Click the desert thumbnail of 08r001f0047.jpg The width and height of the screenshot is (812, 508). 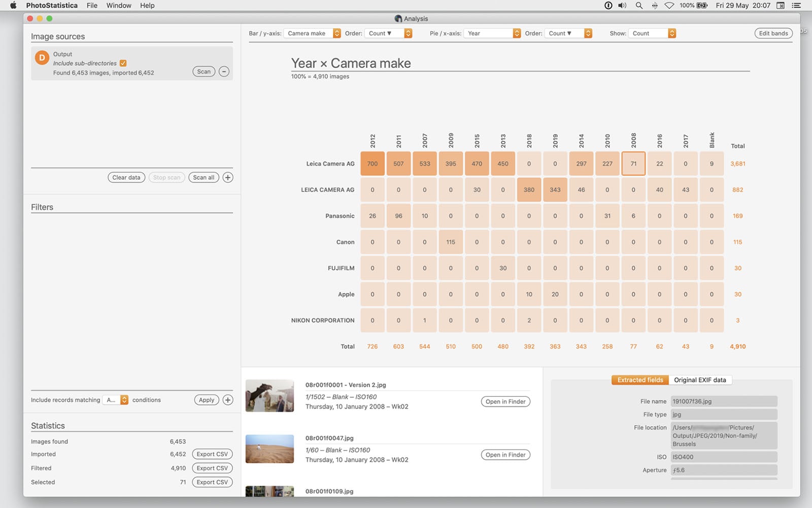269,449
